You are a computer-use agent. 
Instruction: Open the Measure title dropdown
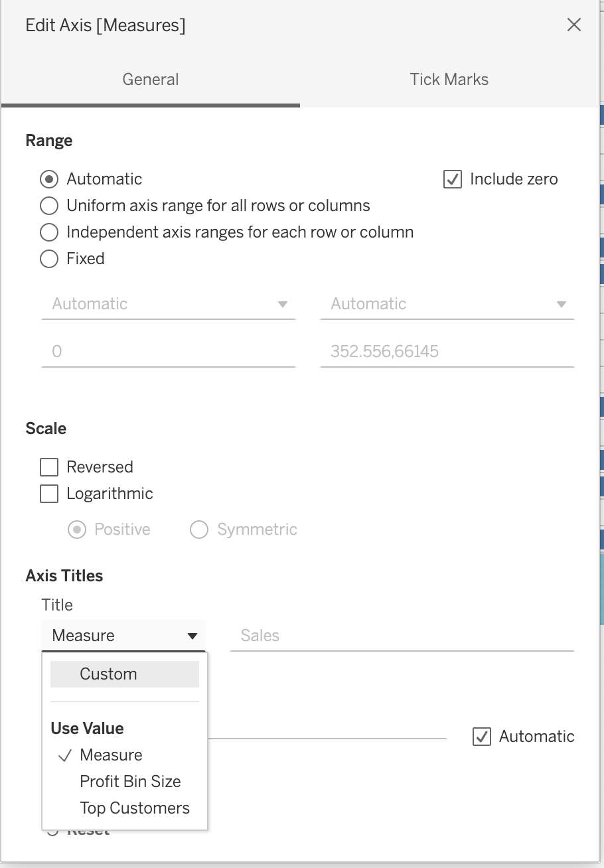tap(123, 635)
